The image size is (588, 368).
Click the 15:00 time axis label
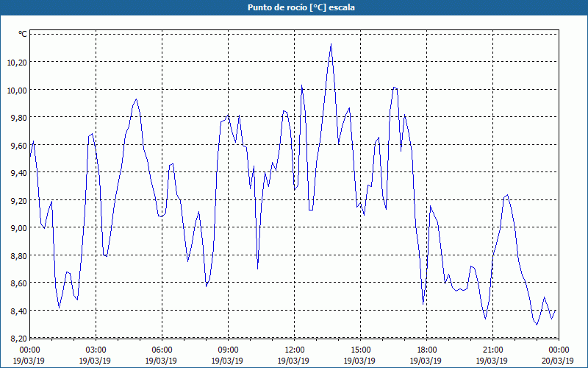360,350
